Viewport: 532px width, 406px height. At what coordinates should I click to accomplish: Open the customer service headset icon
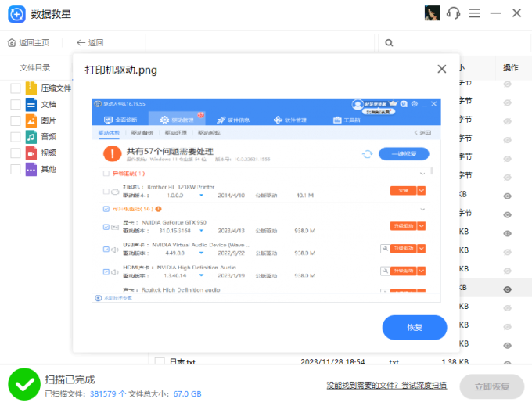tap(453, 13)
